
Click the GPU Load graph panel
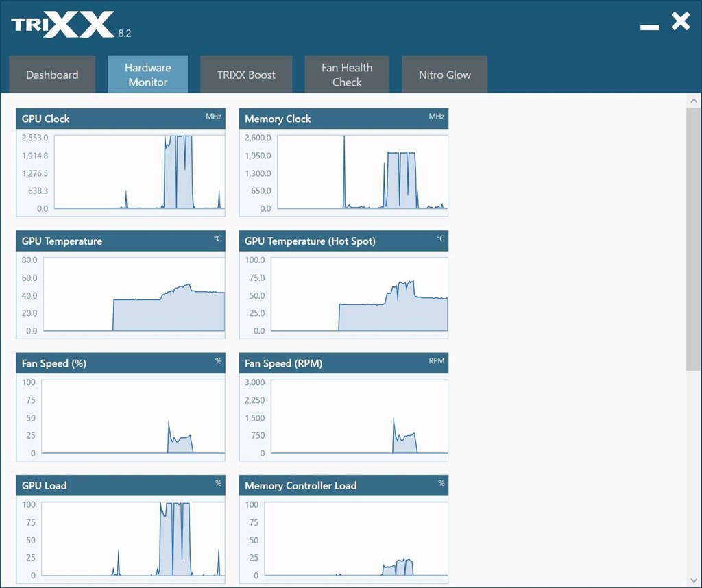click(x=133, y=539)
